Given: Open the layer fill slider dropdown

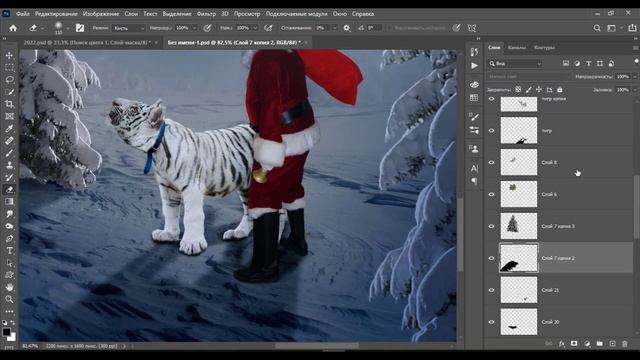Looking at the screenshot, I should click(634, 90).
